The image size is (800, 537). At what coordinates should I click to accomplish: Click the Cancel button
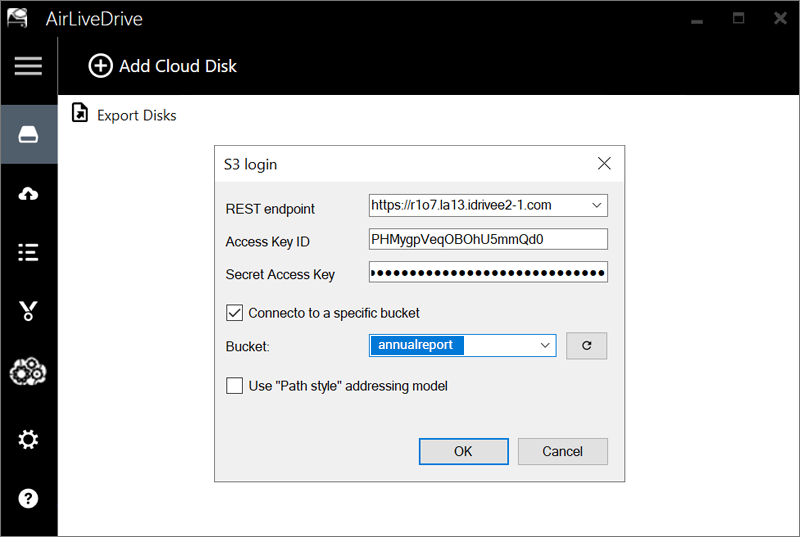coord(562,451)
